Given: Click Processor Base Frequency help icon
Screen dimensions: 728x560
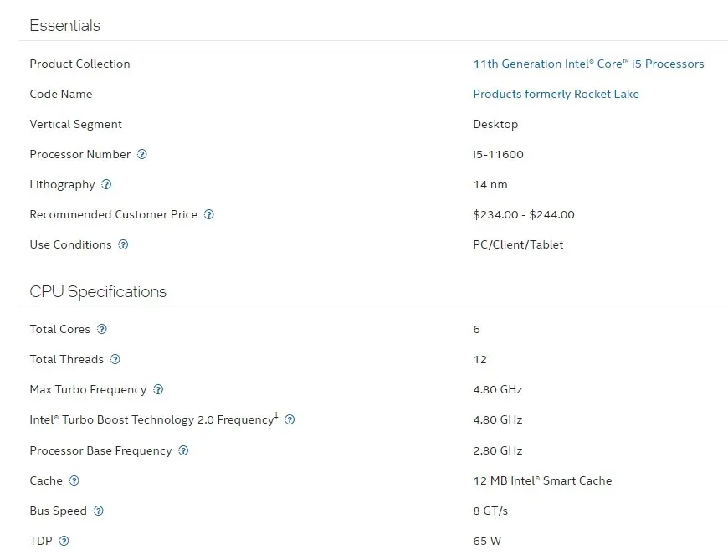Looking at the screenshot, I should point(183,450).
